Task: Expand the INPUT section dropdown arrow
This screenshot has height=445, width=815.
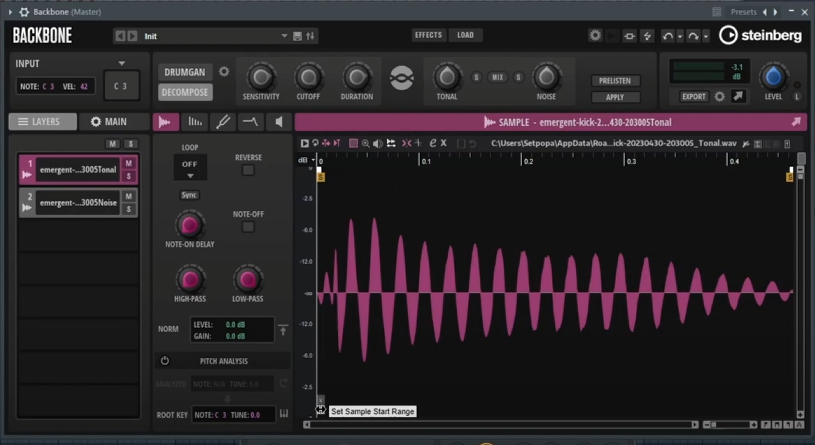Action: click(122, 63)
